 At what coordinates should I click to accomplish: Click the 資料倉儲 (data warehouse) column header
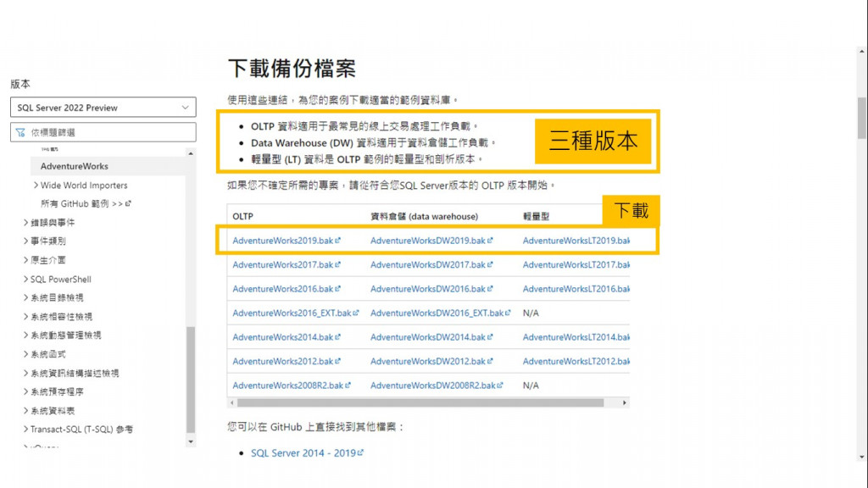424,216
